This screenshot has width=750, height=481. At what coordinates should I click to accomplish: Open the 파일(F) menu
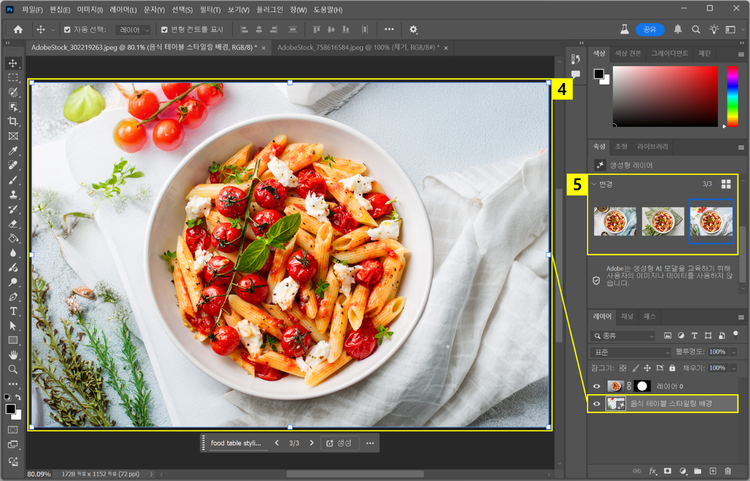pos(32,10)
